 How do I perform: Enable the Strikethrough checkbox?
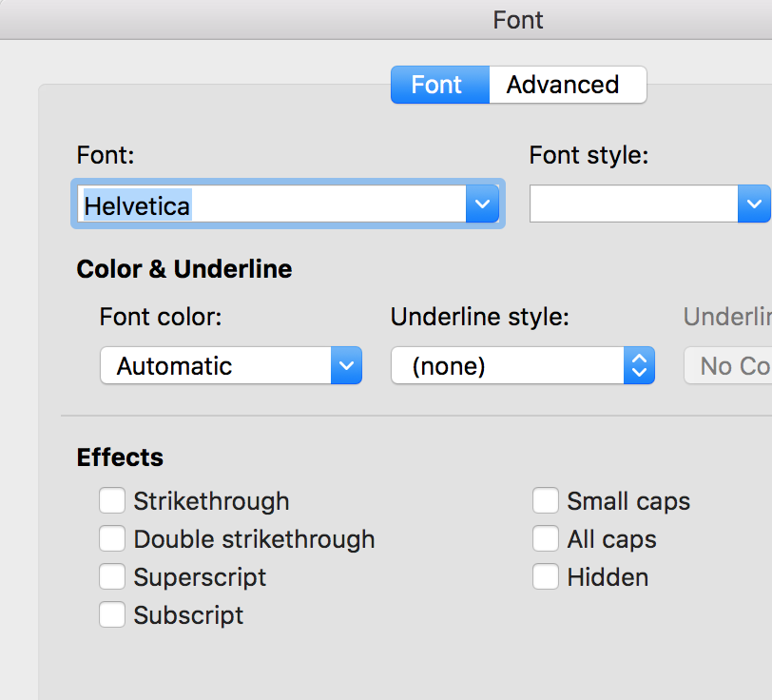112,501
